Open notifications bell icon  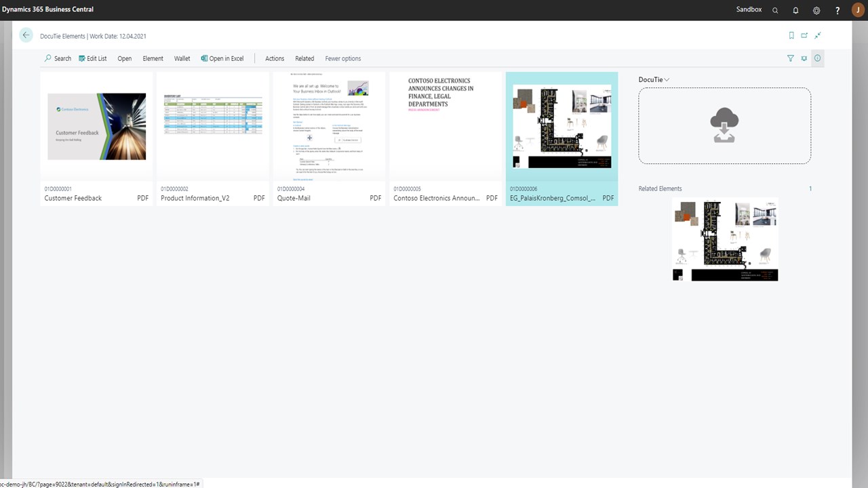click(x=795, y=10)
